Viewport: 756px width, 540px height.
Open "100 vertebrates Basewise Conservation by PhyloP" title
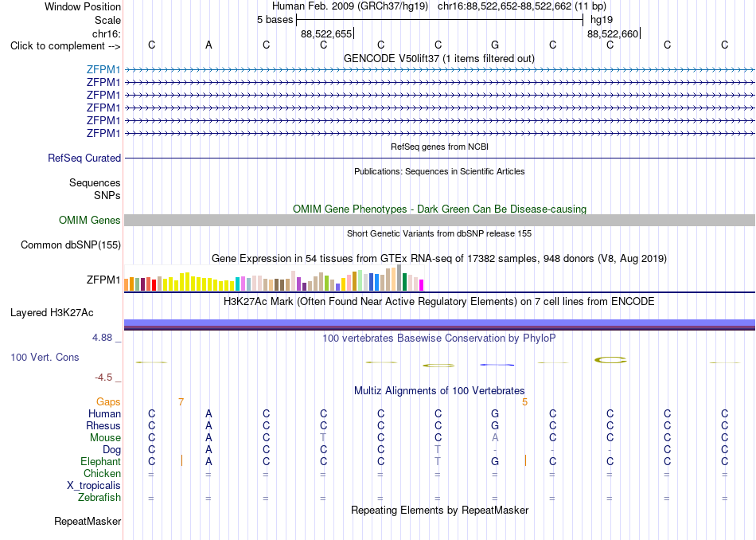(x=439, y=338)
